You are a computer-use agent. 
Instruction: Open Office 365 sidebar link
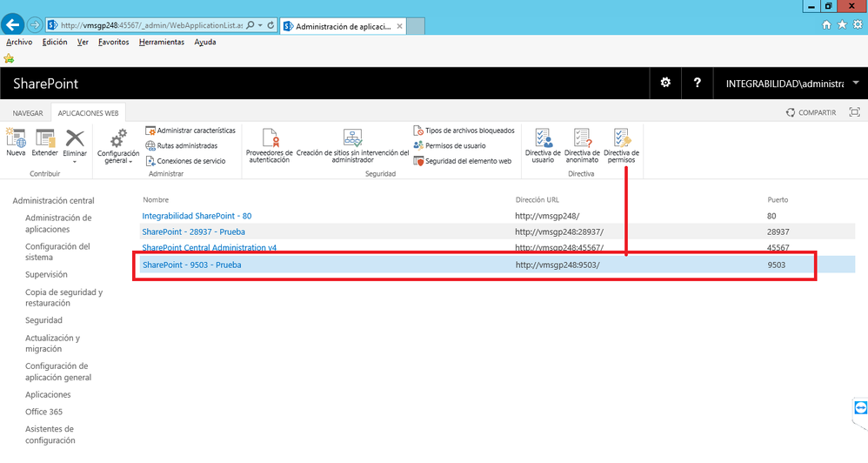pyautogui.click(x=43, y=412)
